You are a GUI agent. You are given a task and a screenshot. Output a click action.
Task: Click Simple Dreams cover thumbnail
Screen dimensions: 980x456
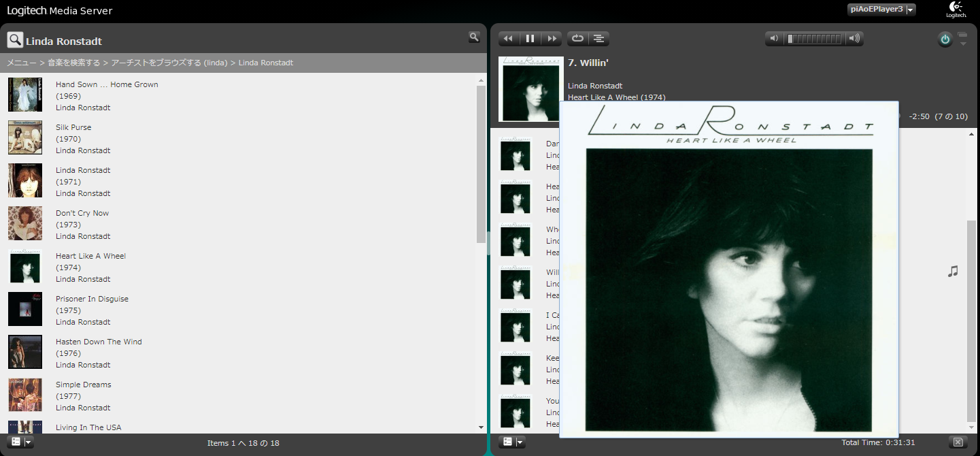[25, 395]
